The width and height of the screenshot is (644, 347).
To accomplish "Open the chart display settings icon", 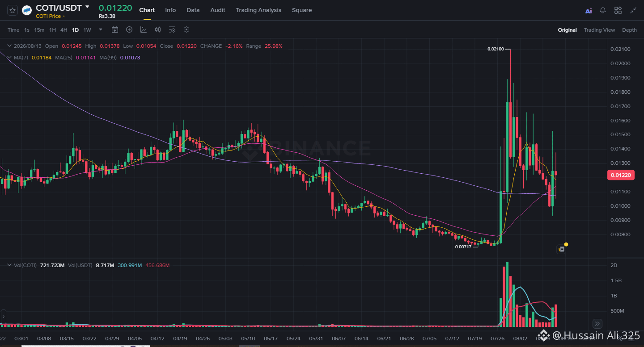I will click(172, 30).
